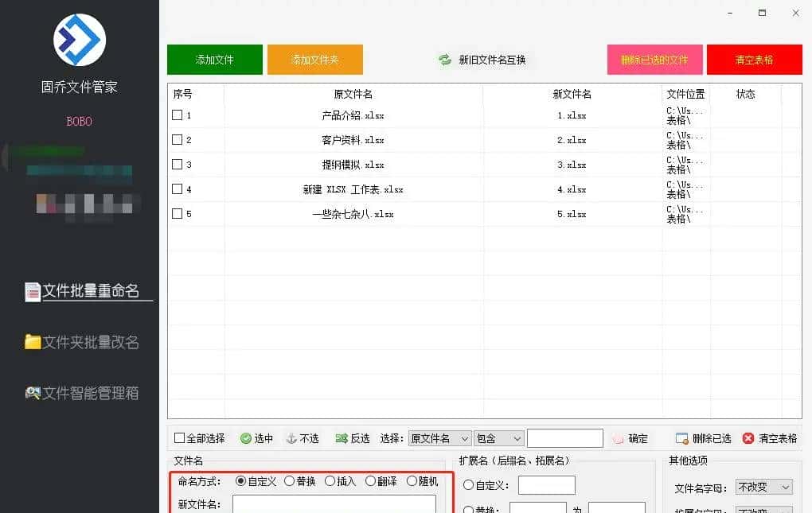Click the 添加文件 button
Image resolution: width=812 pixels, height=513 pixels.
point(213,59)
